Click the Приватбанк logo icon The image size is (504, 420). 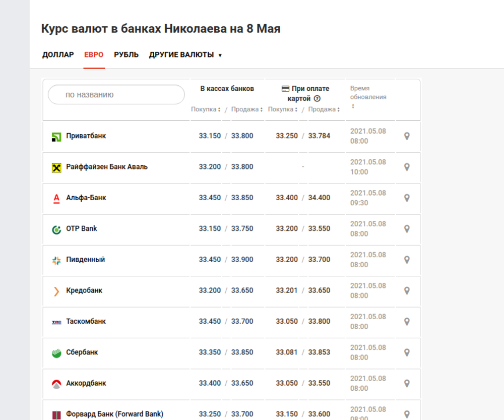pos(56,137)
